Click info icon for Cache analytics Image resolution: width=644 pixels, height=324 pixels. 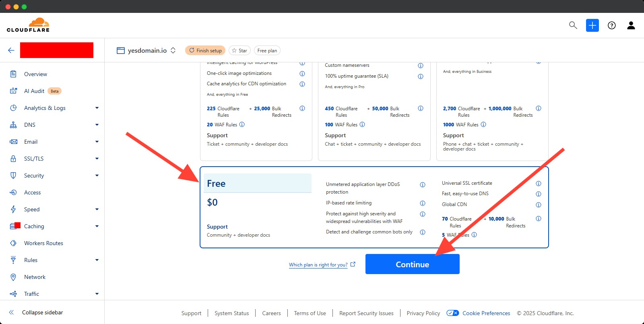point(302,84)
